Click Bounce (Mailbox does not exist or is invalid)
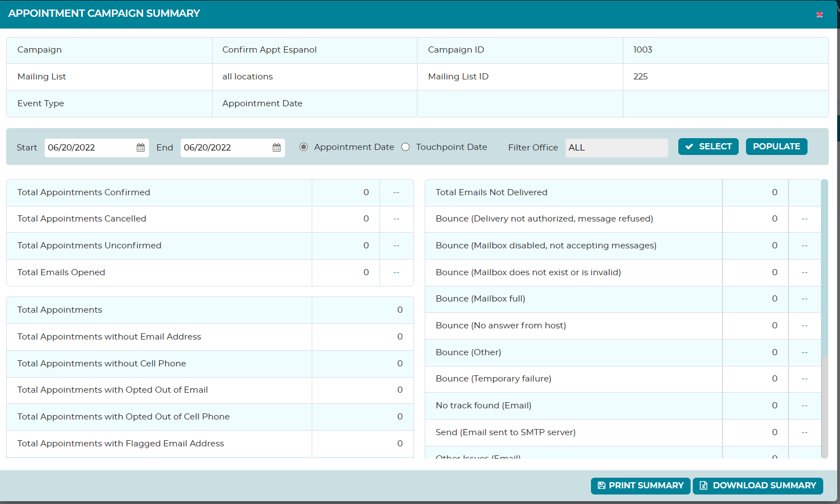The image size is (840, 504). coord(528,272)
